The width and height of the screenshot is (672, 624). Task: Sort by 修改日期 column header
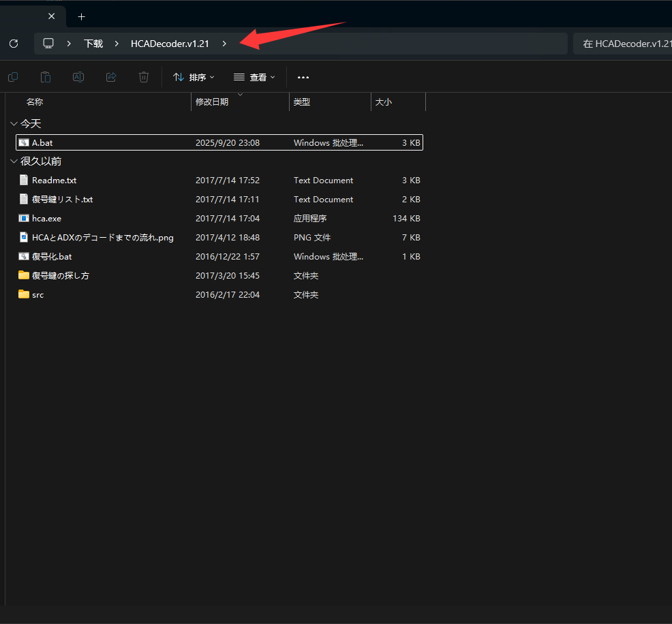coord(212,102)
